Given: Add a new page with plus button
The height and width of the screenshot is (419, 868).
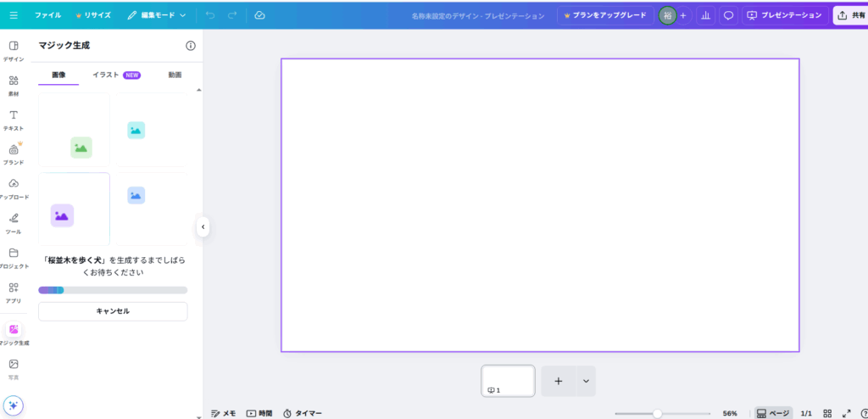Looking at the screenshot, I should (559, 381).
